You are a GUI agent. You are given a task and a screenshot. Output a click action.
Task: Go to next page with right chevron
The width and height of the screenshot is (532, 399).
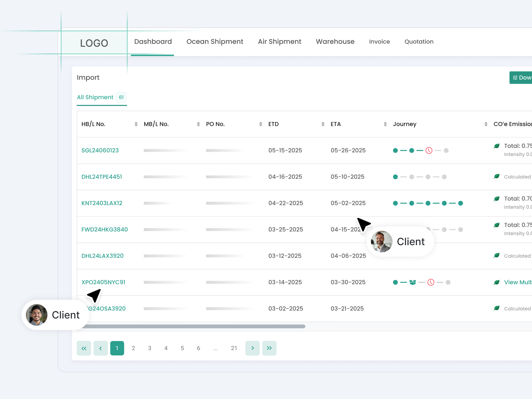252,348
